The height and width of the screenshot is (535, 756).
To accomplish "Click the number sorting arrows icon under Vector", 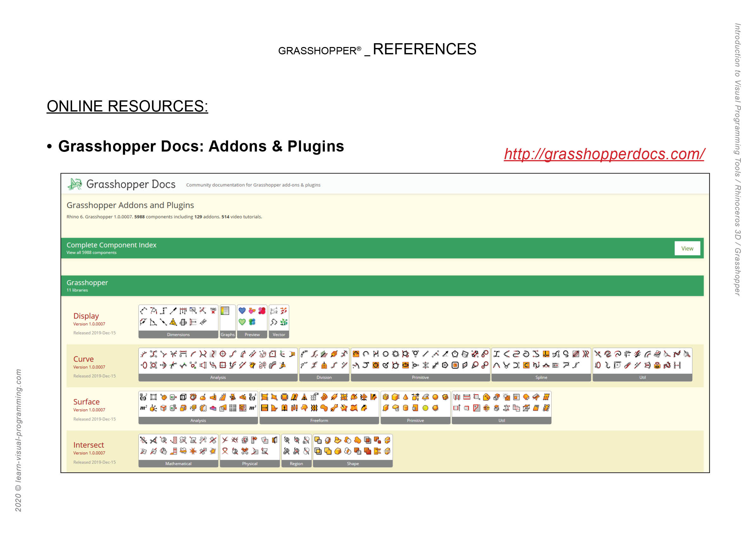I will tap(274, 311).
